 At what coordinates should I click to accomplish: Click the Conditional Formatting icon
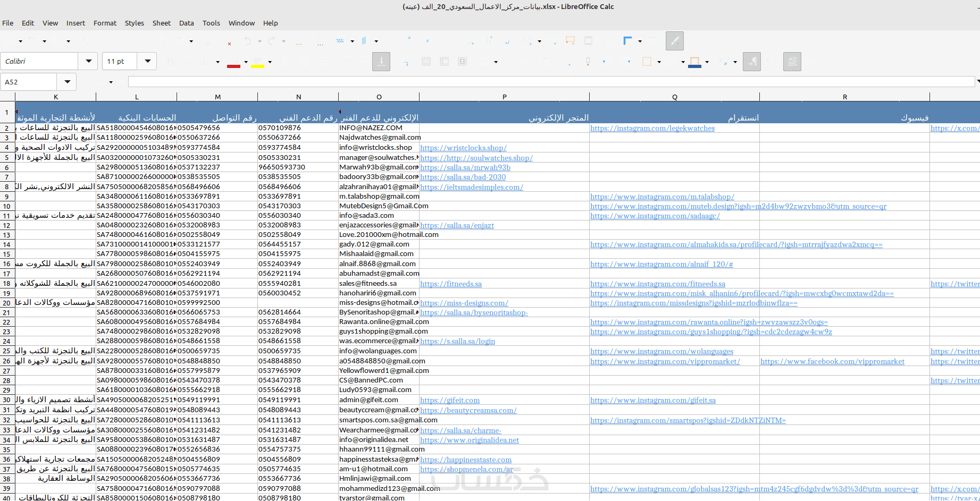pyautogui.click(x=724, y=62)
